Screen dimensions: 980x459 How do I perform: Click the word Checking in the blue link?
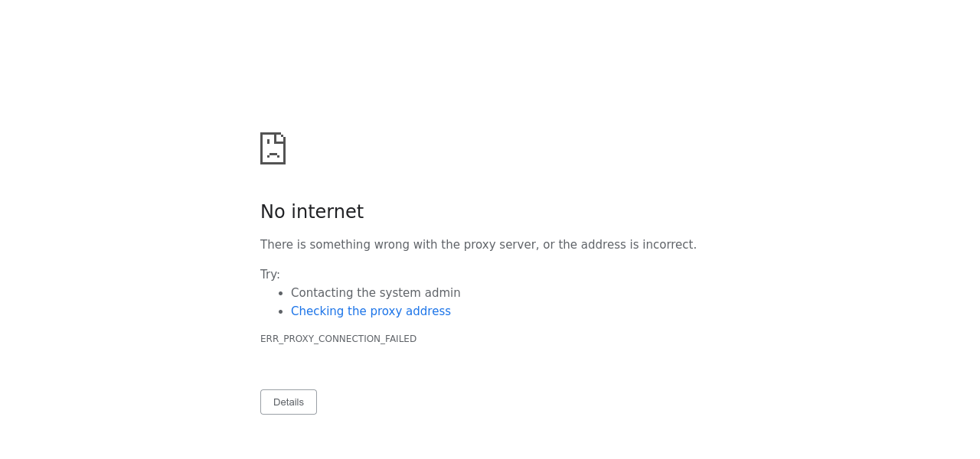tap(317, 311)
